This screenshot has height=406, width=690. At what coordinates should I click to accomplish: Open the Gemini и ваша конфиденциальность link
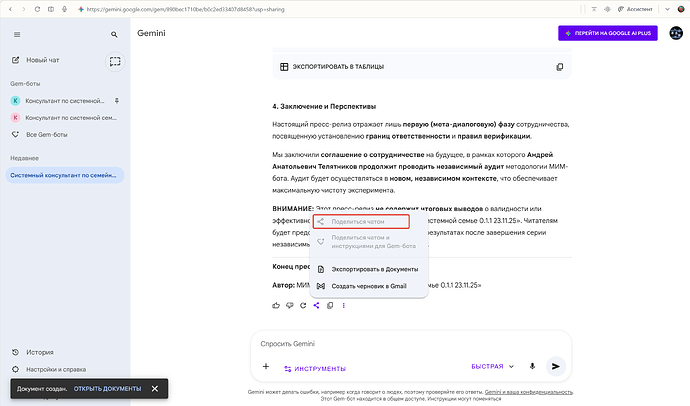(x=529, y=391)
